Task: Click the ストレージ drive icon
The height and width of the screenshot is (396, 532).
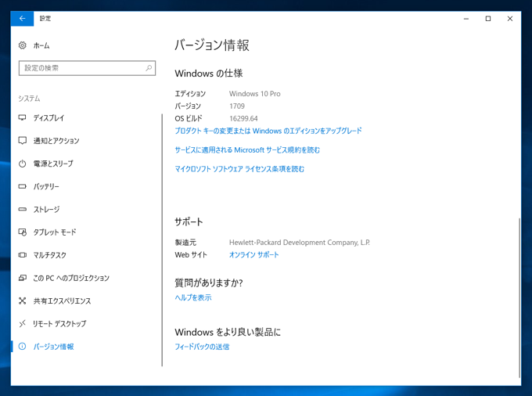Action: click(x=23, y=210)
